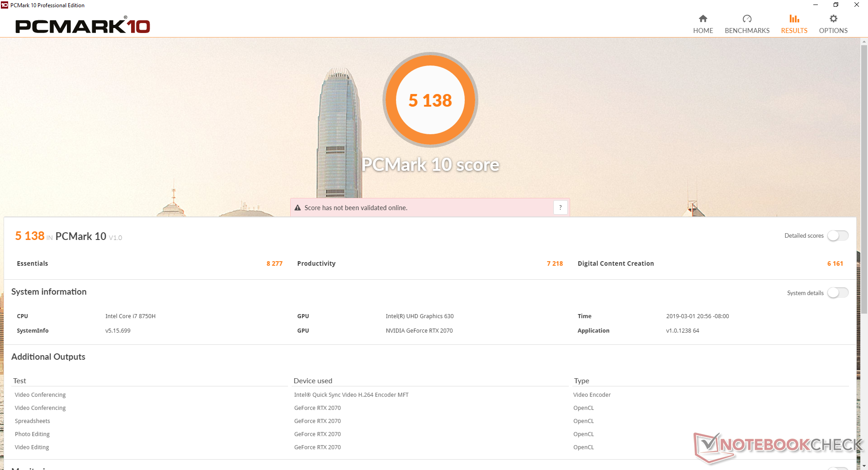
Task: Click the Options gear icon
Action: (x=833, y=19)
